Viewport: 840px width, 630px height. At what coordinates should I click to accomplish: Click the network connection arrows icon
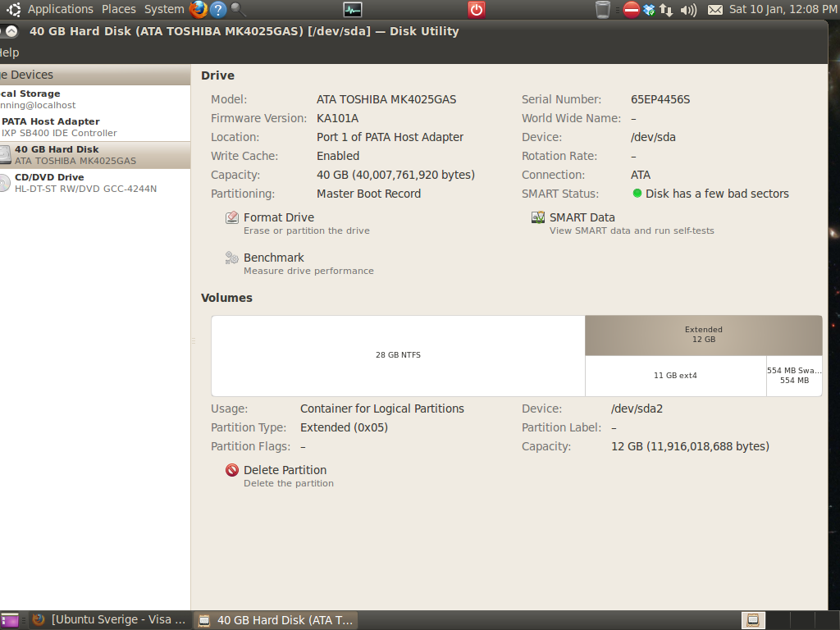[666, 9]
